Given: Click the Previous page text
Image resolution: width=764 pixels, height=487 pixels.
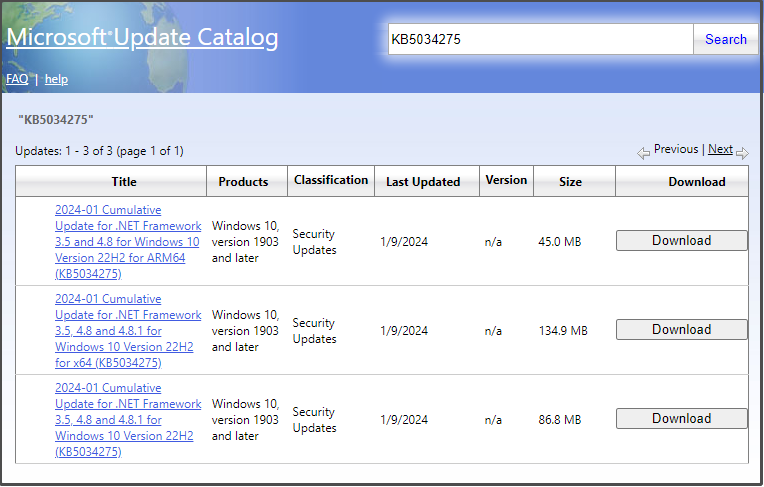Looking at the screenshot, I should (x=676, y=149).
